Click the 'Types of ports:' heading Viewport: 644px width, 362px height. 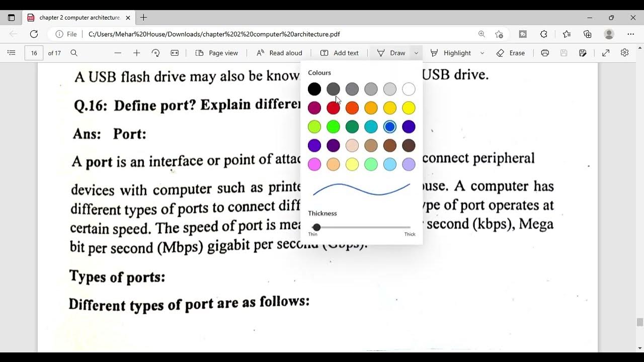(x=117, y=277)
